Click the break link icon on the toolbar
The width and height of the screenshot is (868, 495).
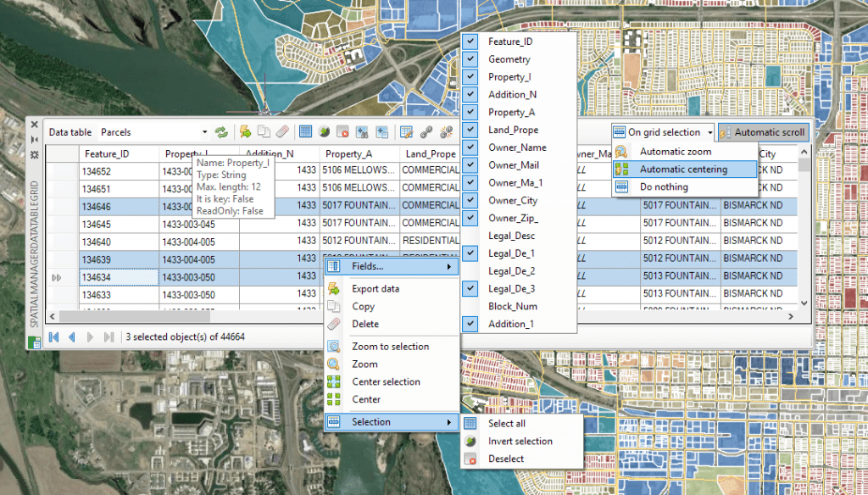(x=447, y=131)
